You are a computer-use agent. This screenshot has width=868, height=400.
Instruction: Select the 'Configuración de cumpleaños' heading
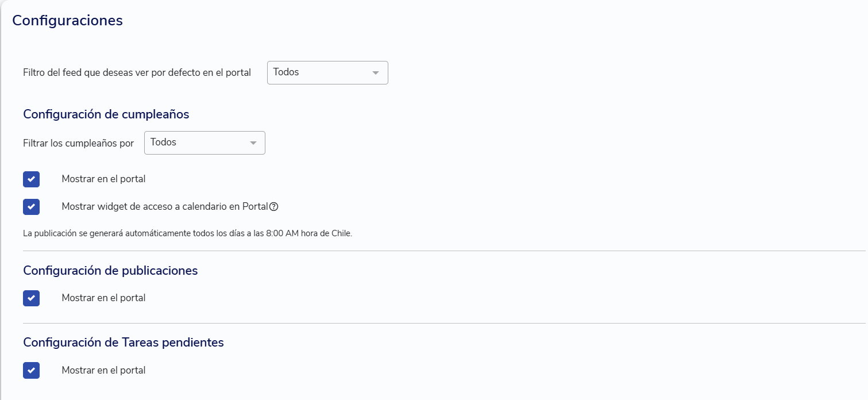[x=106, y=114]
